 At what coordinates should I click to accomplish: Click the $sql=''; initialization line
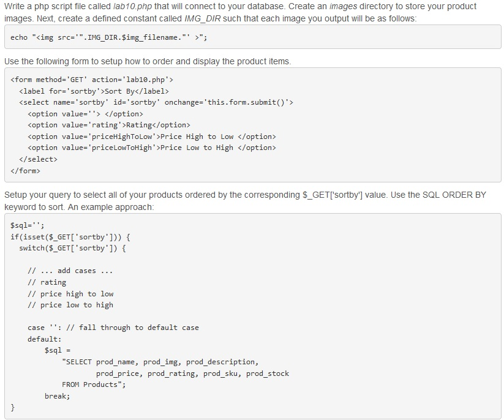[28, 225]
